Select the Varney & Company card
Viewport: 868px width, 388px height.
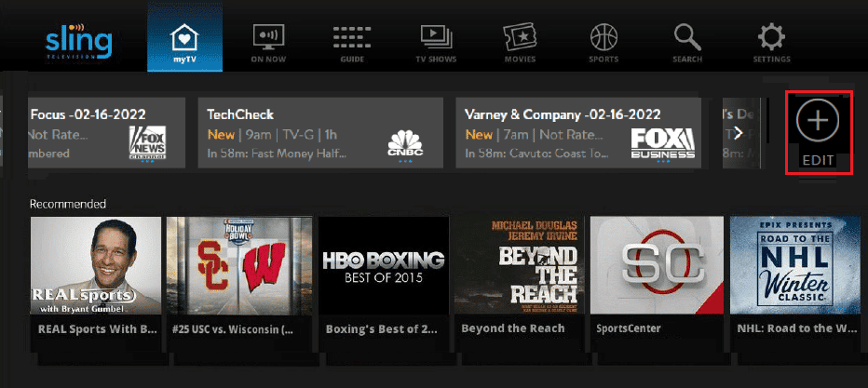pyautogui.click(x=578, y=133)
